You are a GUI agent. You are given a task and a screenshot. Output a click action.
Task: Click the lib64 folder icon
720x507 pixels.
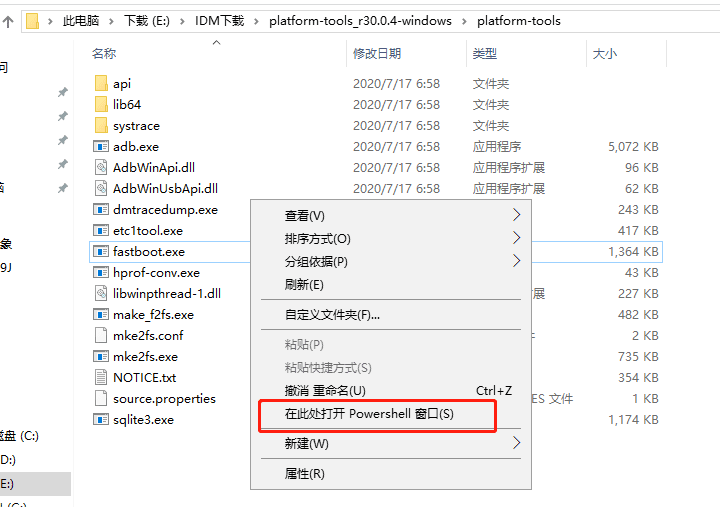pos(100,105)
